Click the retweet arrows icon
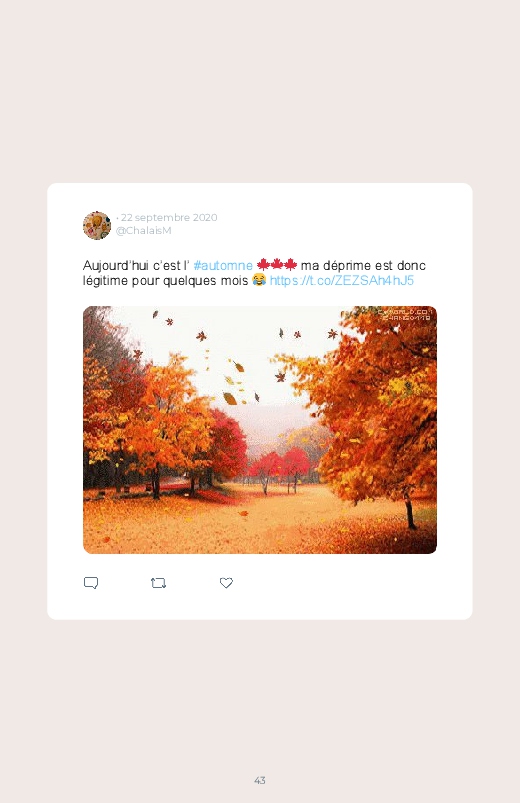 pyautogui.click(x=158, y=583)
